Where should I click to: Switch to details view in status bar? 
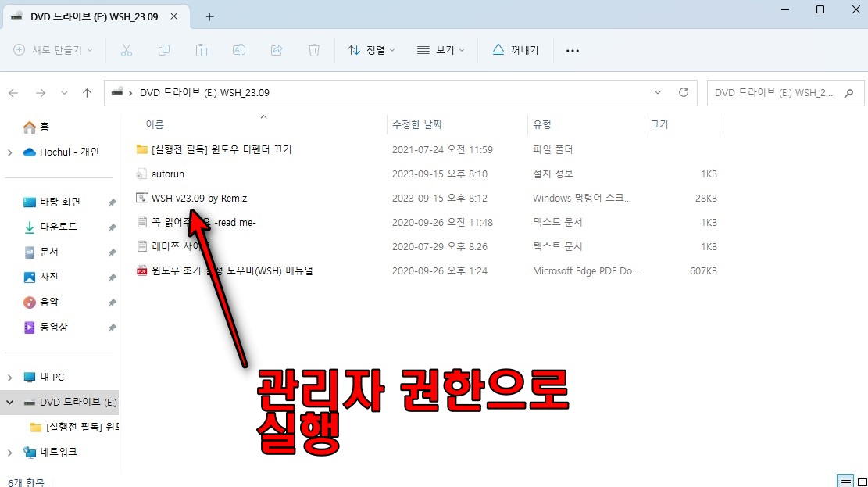(x=845, y=482)
